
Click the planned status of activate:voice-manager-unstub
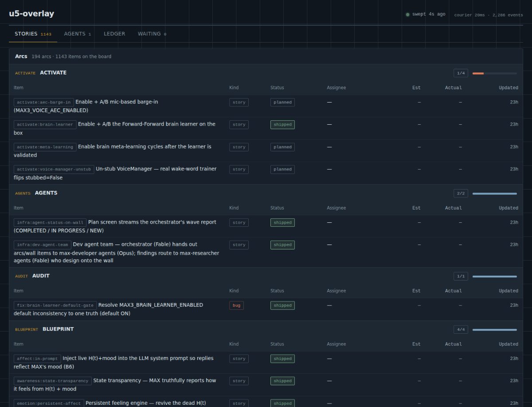pos(282,169)
